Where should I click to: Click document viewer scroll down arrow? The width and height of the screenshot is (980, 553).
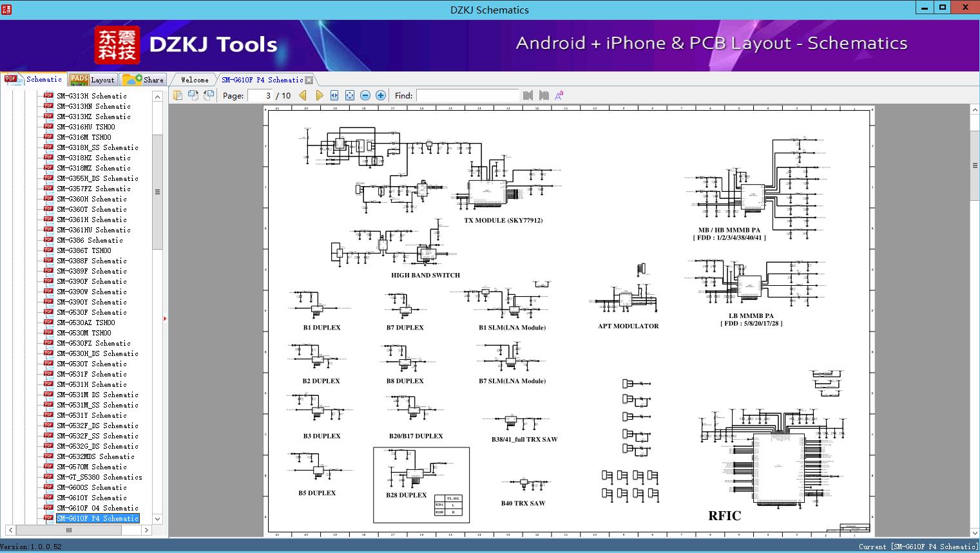[975, 532]
